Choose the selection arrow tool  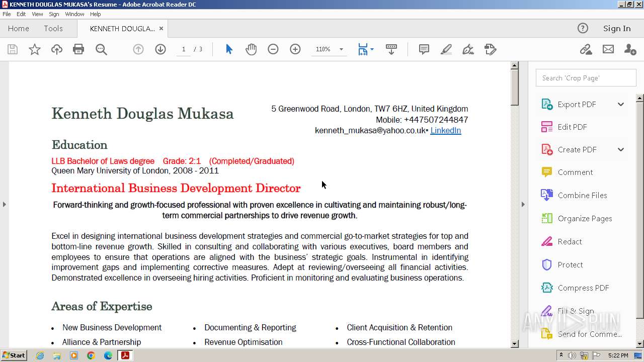point(229,49)
